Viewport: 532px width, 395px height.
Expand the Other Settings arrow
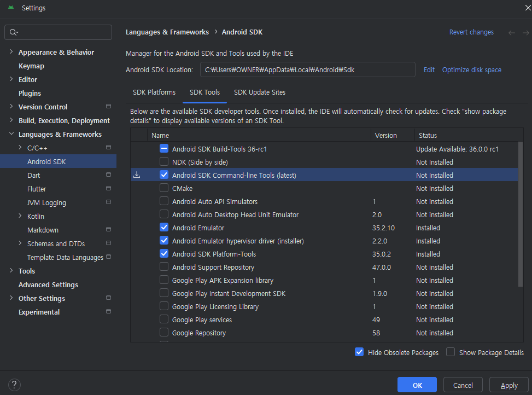[11, 298]
